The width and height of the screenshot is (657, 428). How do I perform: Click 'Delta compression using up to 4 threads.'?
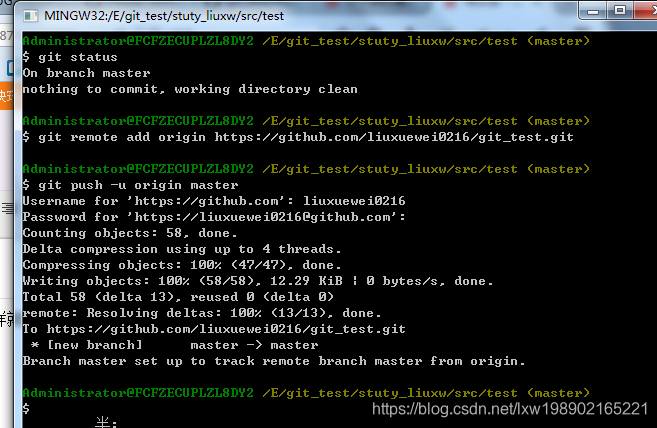182,249
